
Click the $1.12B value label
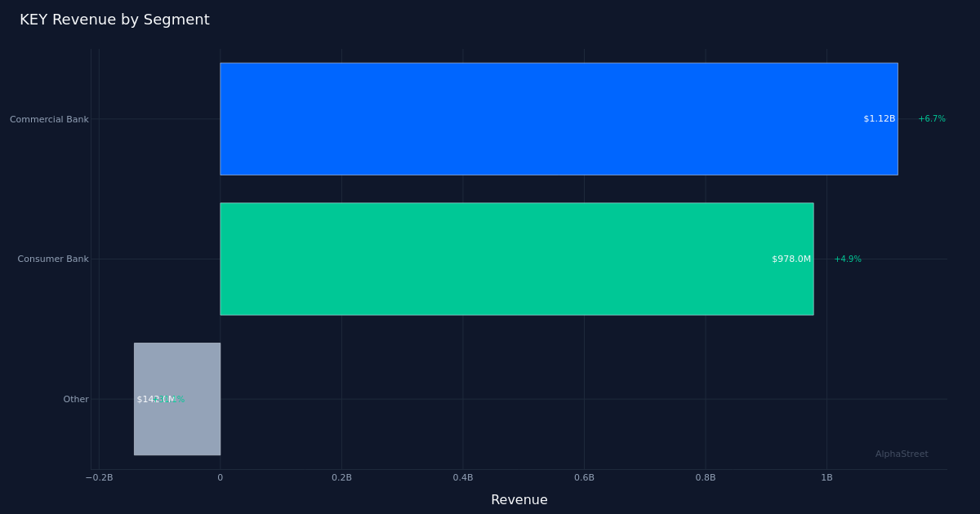pyautogui.click(x=878, y=118)
